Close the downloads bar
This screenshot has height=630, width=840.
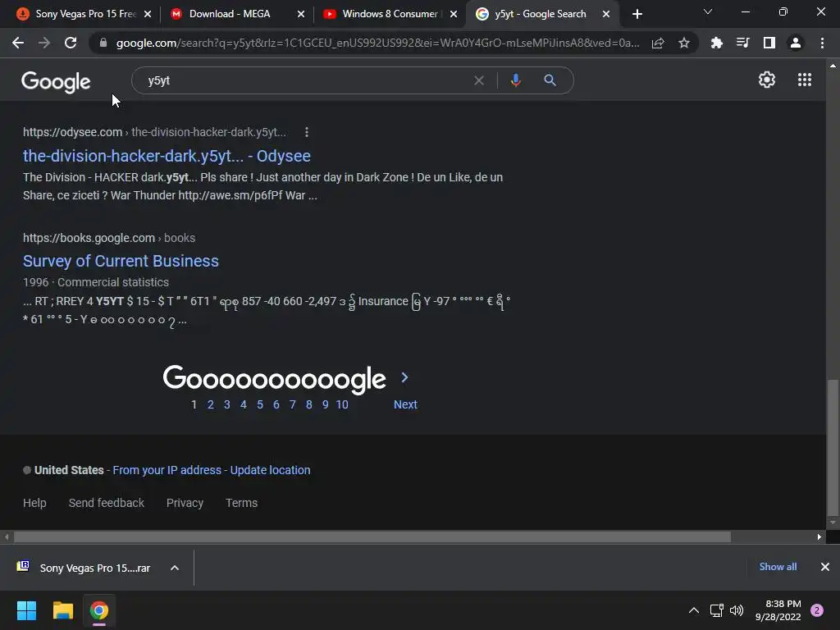[x=825, y=567]
